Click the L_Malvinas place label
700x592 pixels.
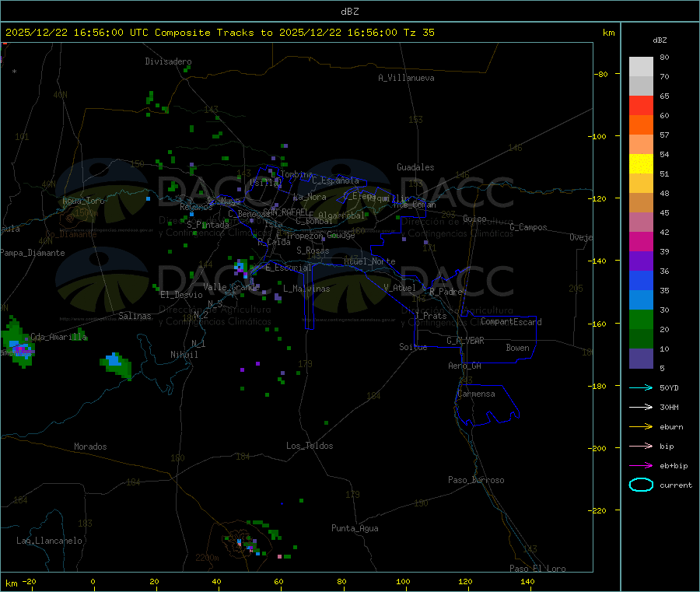coord(306,289)
